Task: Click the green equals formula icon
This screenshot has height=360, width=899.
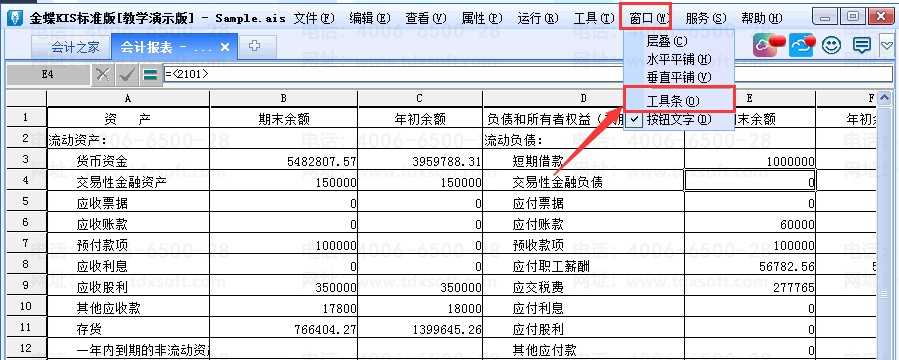Action: point(150,75)
